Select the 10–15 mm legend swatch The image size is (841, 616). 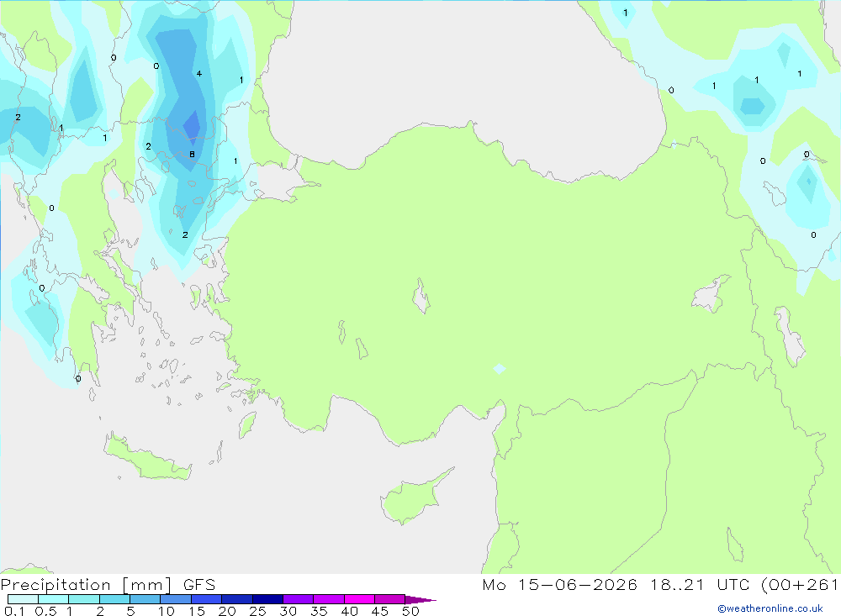pyautogui.click(x=176, y=599)
